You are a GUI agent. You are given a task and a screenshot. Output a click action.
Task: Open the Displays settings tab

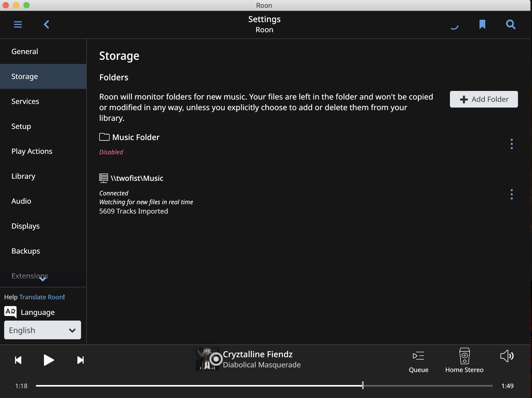[43, 226]
